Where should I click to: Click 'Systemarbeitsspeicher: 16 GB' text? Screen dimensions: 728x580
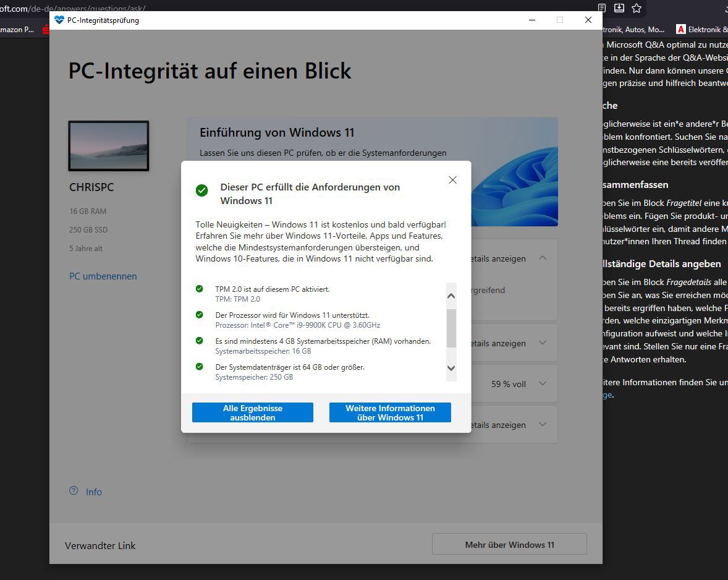pos(263,351)
